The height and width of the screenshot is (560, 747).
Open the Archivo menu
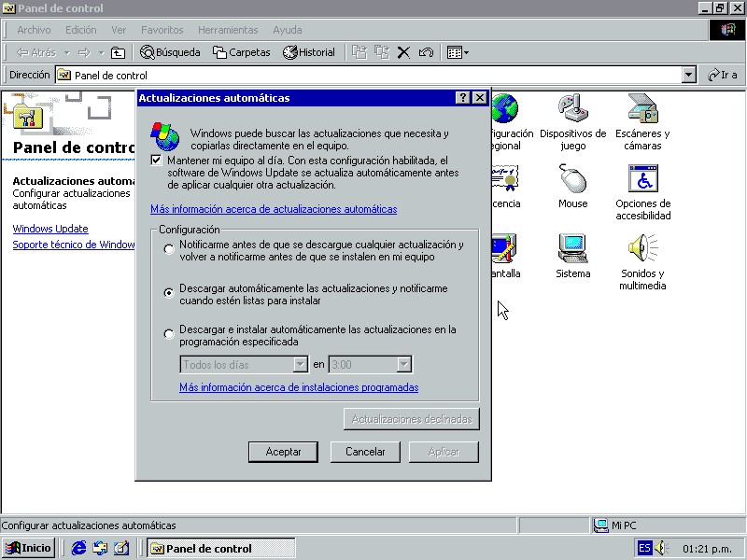coord(34,30)
